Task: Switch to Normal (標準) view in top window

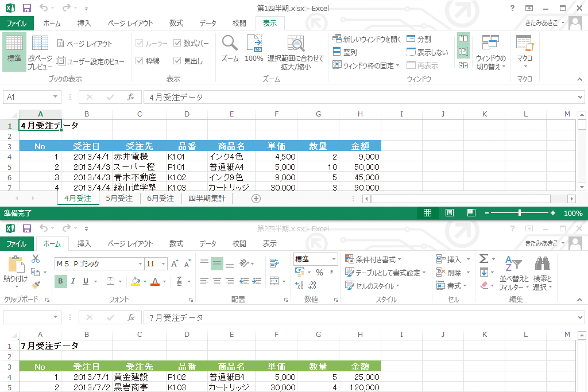Action: pos(14,51)
